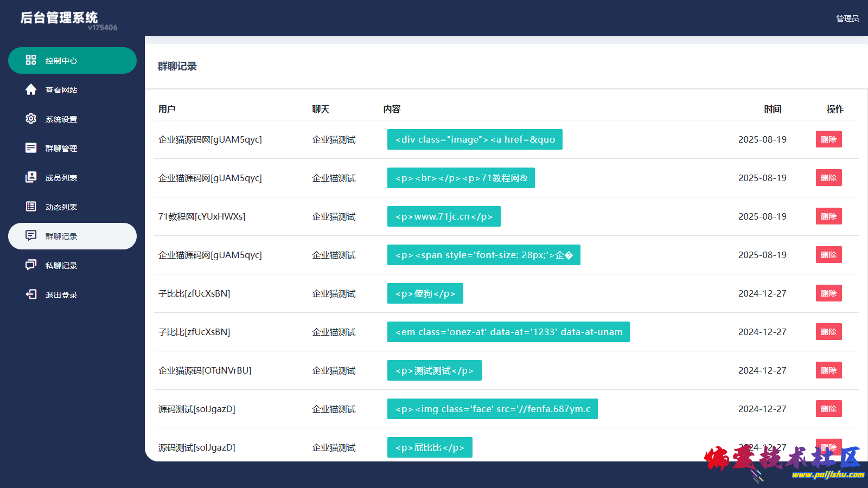Open the div class image content tag

(475, 139)
